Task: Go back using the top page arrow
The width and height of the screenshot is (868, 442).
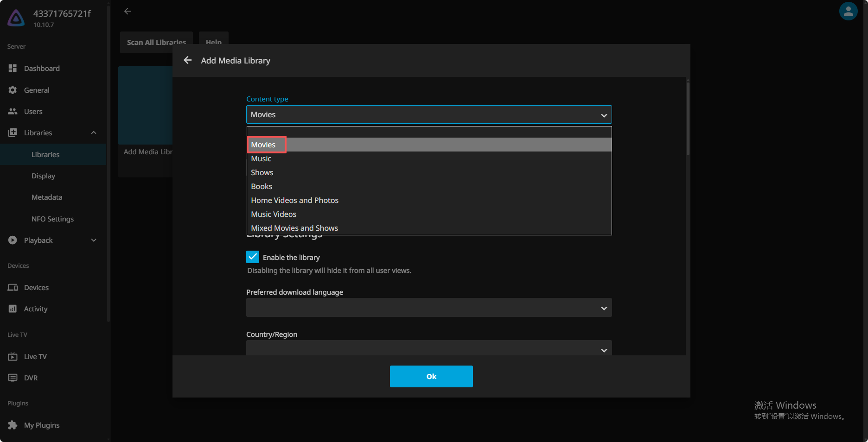Action: pyautogui.click(x=128, y=11)
